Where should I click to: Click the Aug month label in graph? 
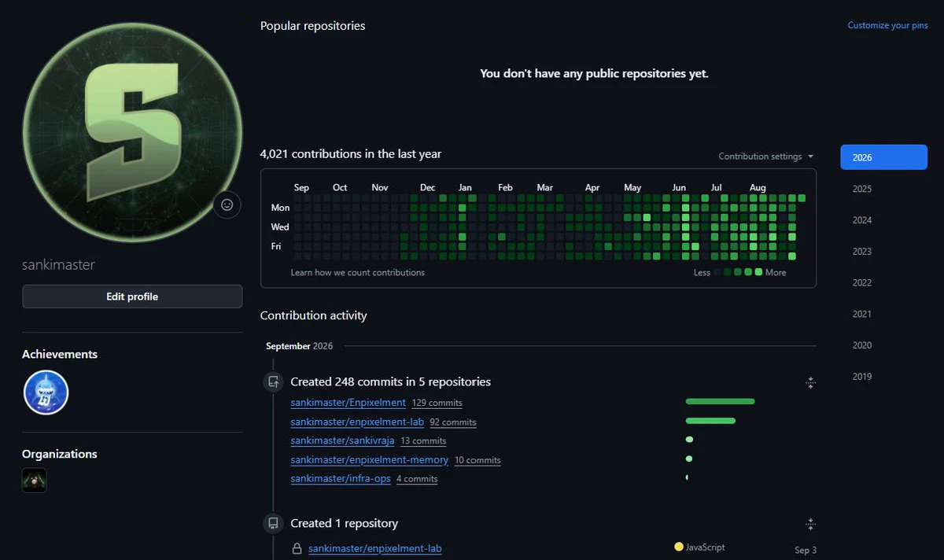point(758,188)
